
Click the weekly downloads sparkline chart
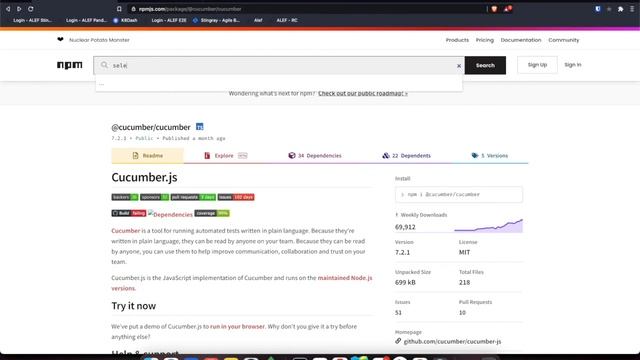[x=488, y=226]
